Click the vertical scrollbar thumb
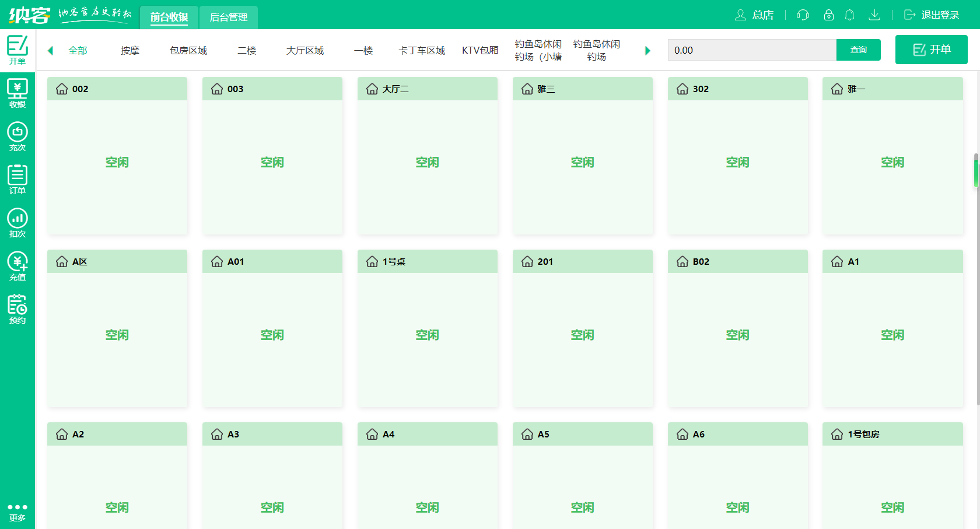980x529 pixels. pos(976,171)
